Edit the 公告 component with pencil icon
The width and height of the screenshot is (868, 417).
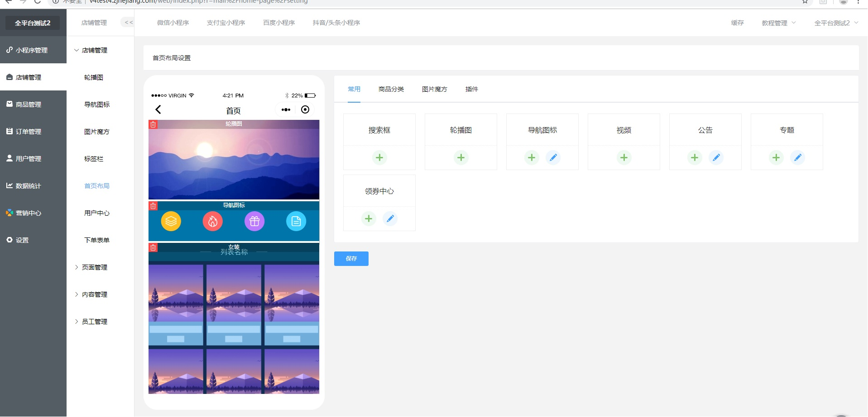[x=716, y=157]
